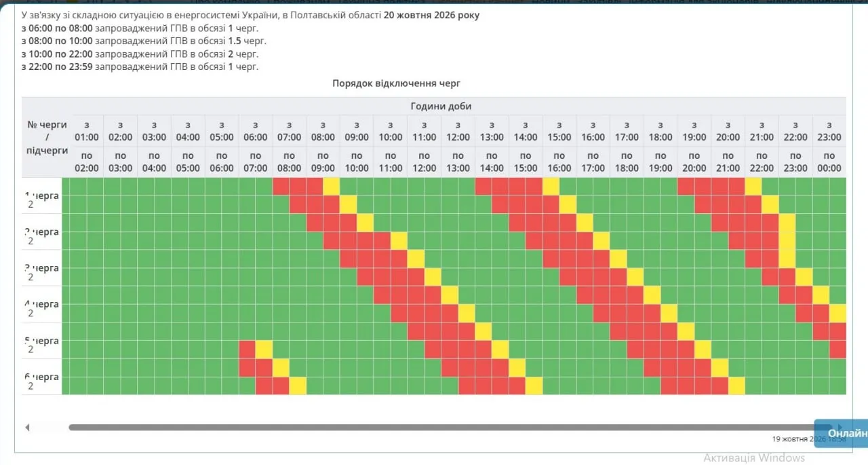The height and width of the screenshot is (465, 868).
Task: Click the 'з 01:00' hour header cell
Action: [87, 131]
